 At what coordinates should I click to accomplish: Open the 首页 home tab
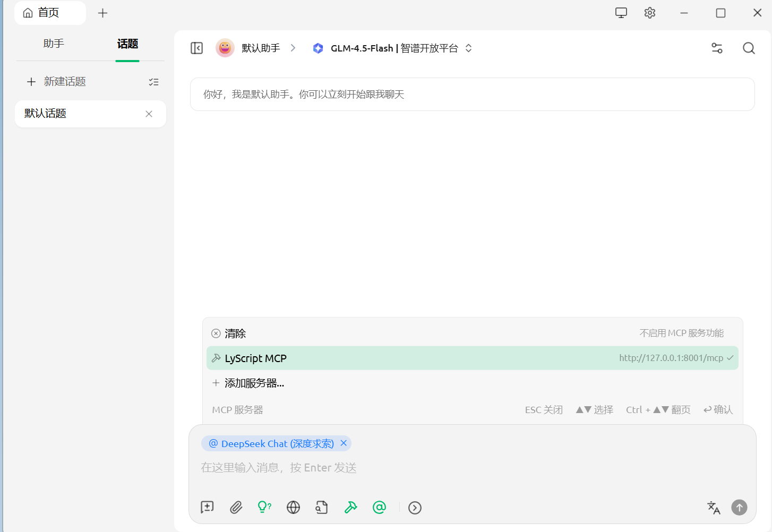click(50, 13)
